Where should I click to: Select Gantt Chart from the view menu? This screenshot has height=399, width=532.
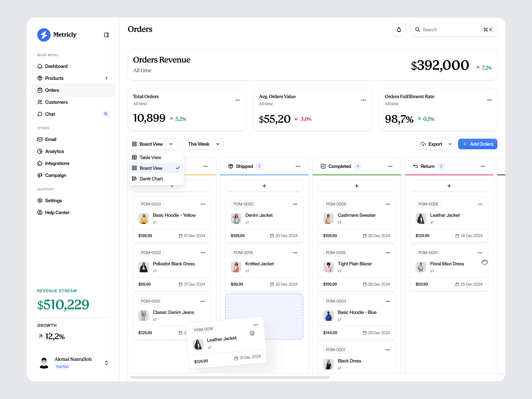[151, 178]
